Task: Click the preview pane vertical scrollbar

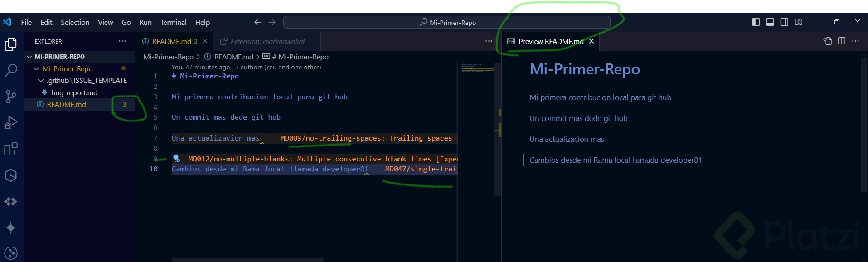Action: tap(864, 125)
